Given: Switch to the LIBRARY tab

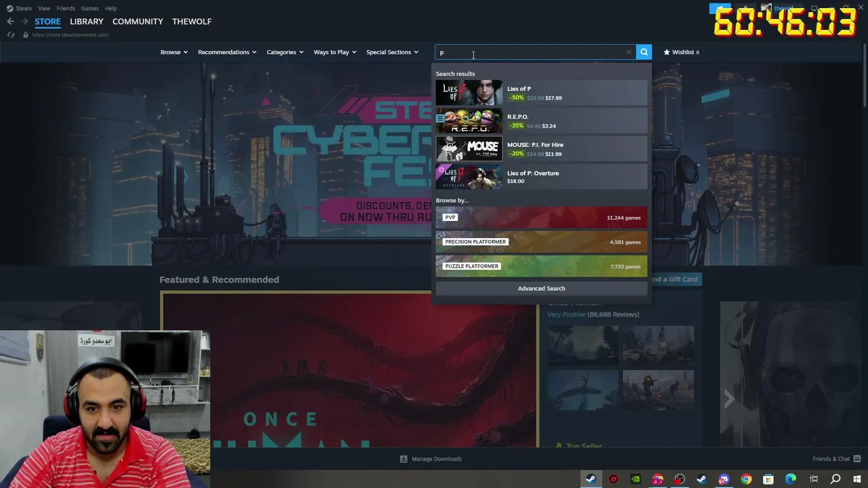Looking at the screenshot, I should point(87,22).
